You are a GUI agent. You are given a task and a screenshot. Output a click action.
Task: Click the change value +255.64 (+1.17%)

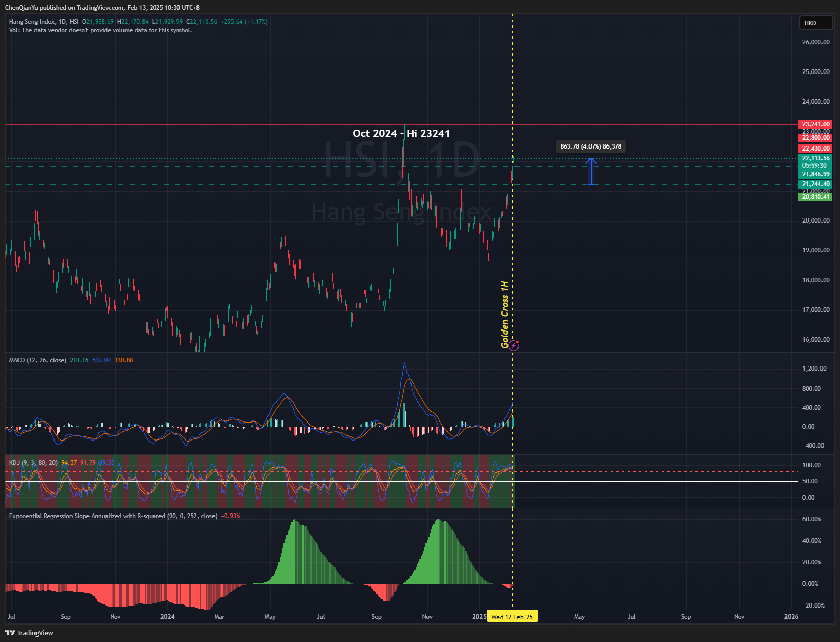(244, 22)
